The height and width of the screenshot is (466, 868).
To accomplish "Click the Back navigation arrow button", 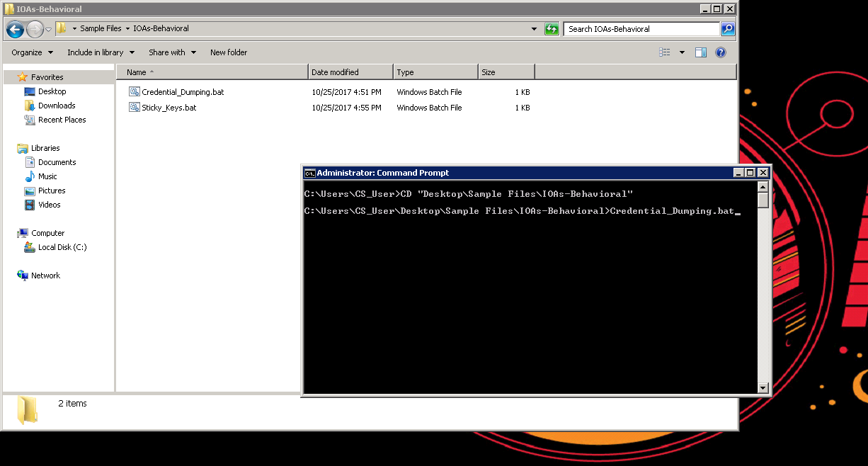I will coord(16,29).
